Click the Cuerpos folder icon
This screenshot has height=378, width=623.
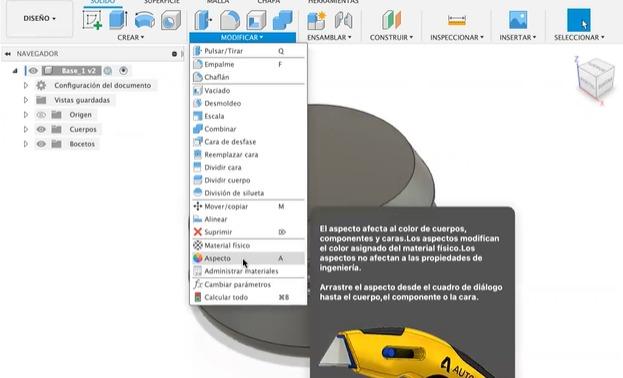[x=56, y=130]
